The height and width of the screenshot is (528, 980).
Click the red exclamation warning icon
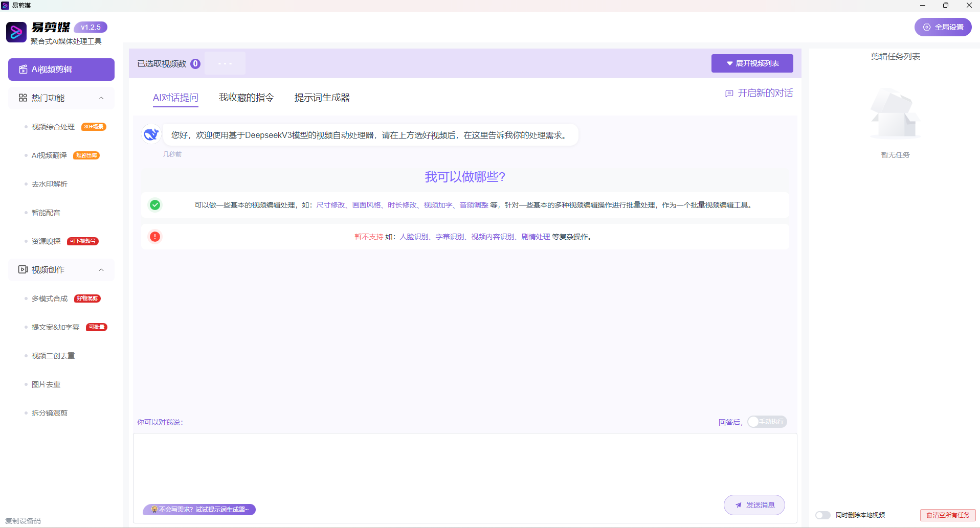click(155, 237)
